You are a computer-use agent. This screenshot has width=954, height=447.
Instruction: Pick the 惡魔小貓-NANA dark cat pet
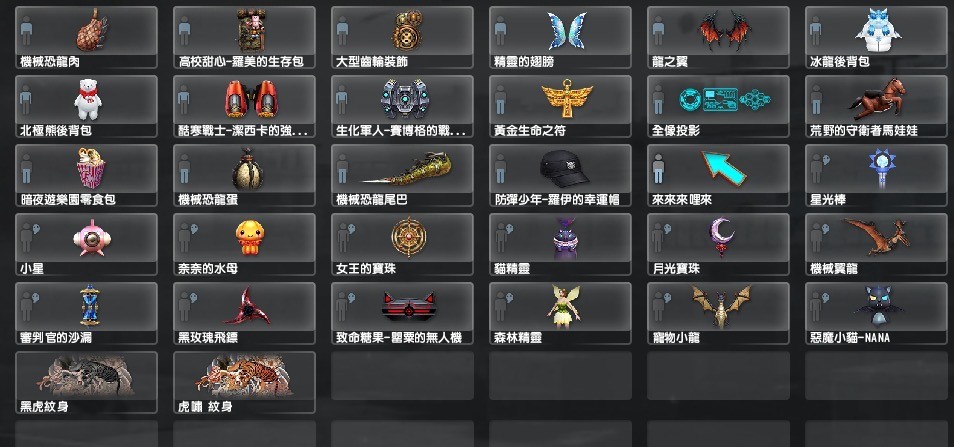(x=877, y=313)
